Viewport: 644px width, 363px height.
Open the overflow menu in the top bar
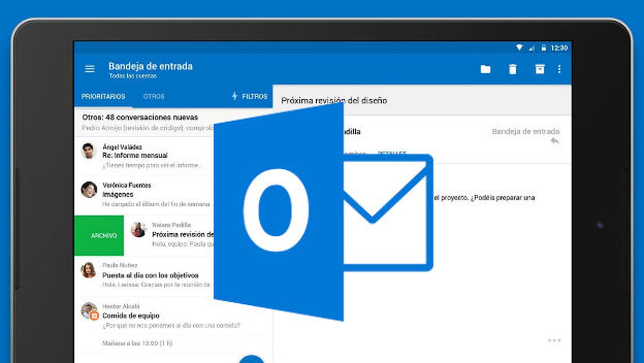tap(559, 69)
